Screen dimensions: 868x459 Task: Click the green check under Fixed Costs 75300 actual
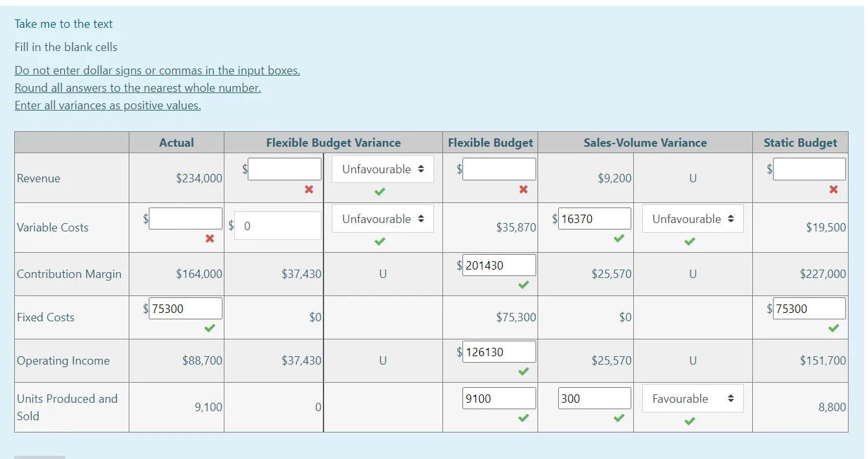point(208,328)
